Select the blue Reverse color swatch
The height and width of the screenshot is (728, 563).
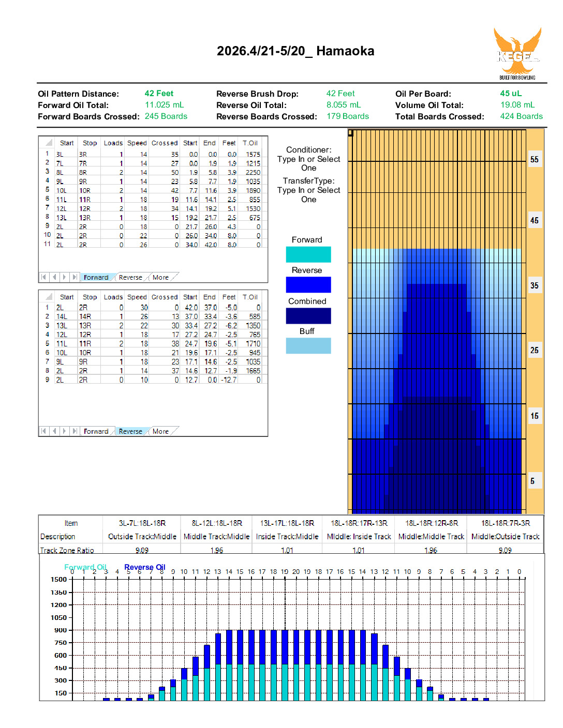tap(308, 285)
